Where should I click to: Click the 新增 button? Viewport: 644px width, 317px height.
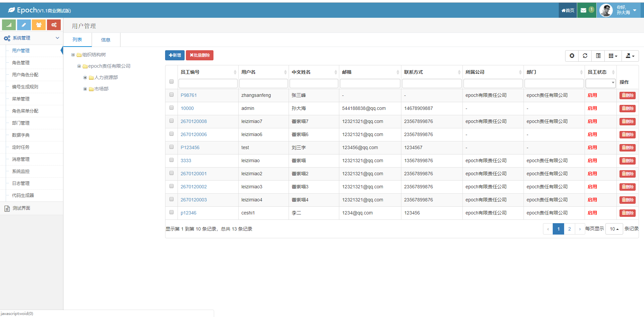click(x=175, y=55)
